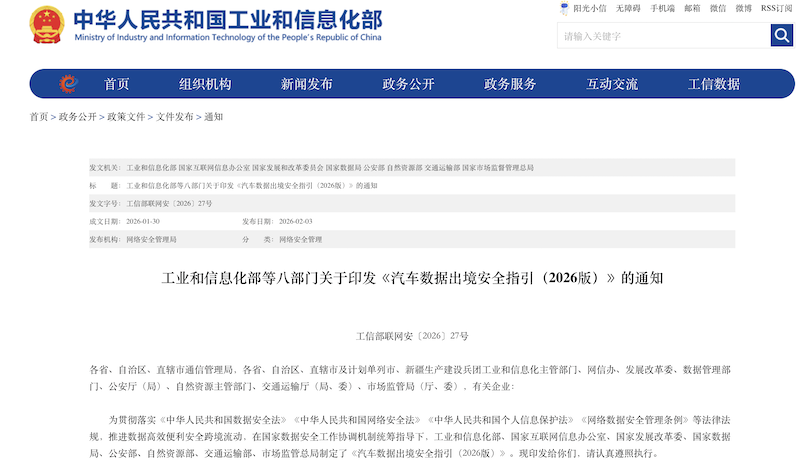Open the 微信 link in header
The height and width of the screenshot is (470, 800).
[718, 8]
